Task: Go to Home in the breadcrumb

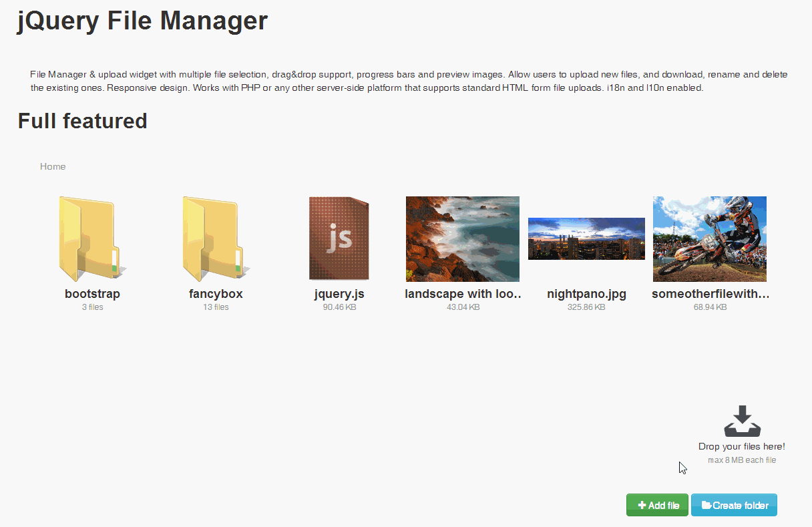Action: pos(53,166)
